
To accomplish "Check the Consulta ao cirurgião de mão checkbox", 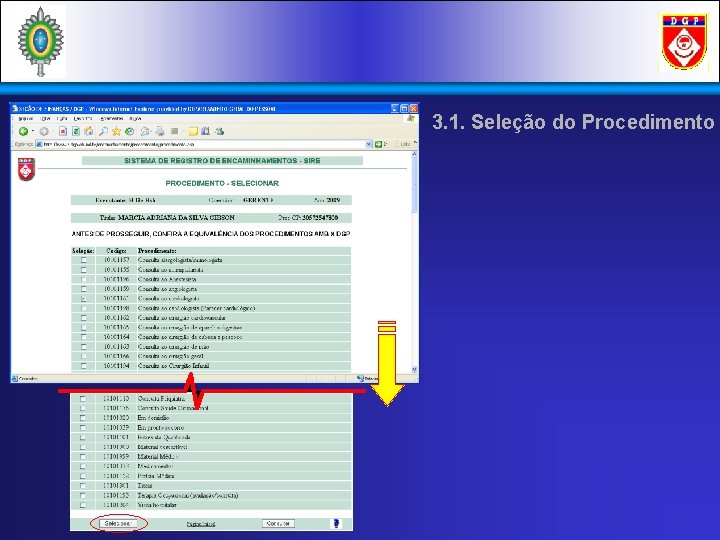I will [x=83, y=347].
